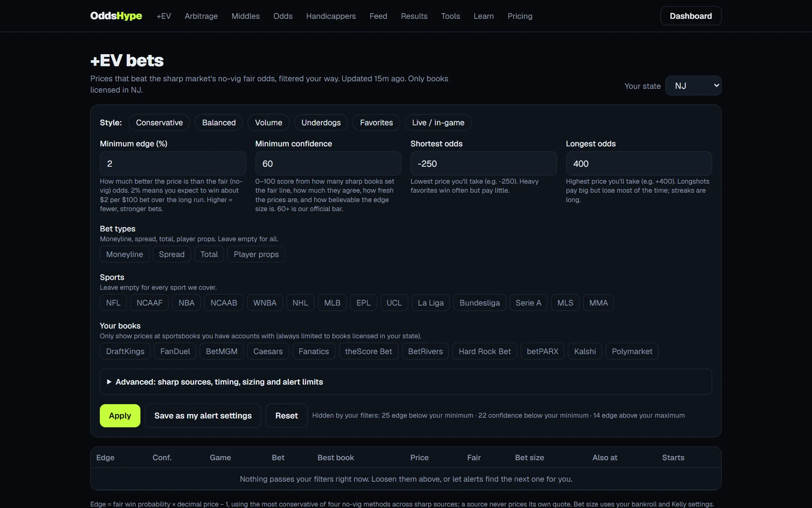Select the Balanced style preset
The image size is (812, 508).
[x=219, y=122]
